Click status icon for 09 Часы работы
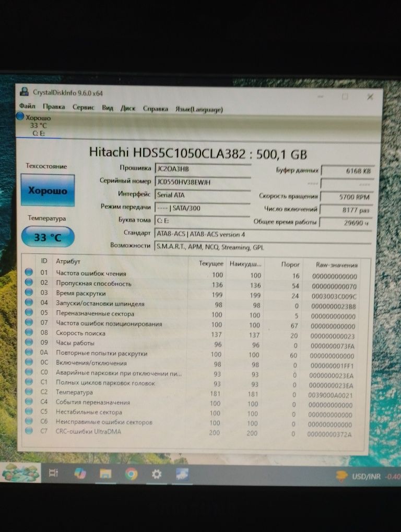This screenshot has width=401, height=532. pos(29,342)
